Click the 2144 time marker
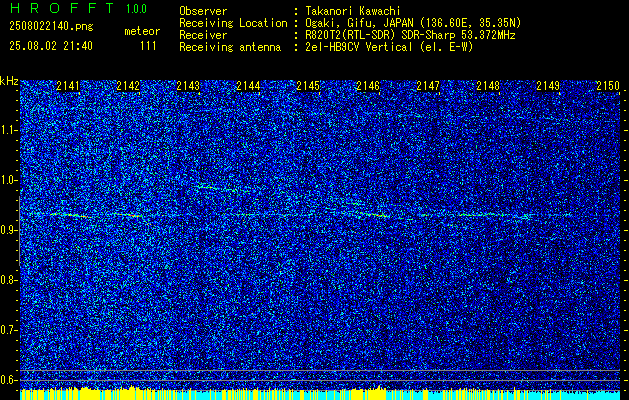The image size is (629, 400). pyautogui.click(x=248, y=86)
